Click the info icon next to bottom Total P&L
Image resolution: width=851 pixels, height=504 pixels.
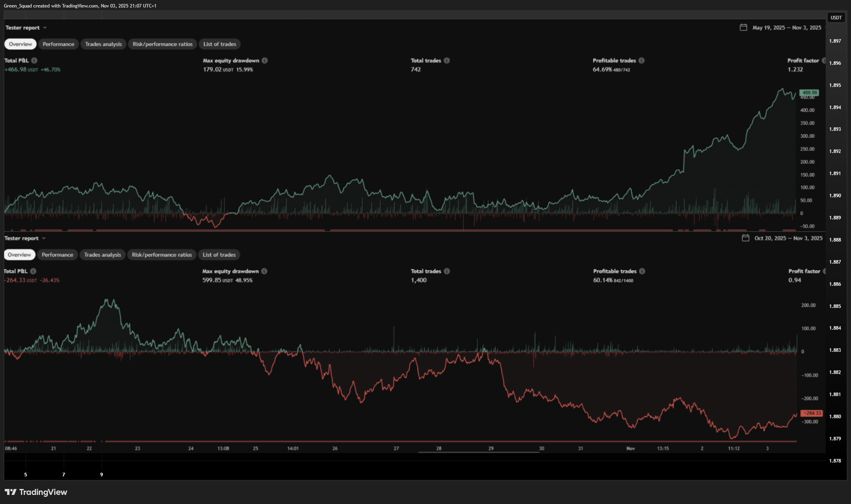pyautogui.click(x=33, y=271)
